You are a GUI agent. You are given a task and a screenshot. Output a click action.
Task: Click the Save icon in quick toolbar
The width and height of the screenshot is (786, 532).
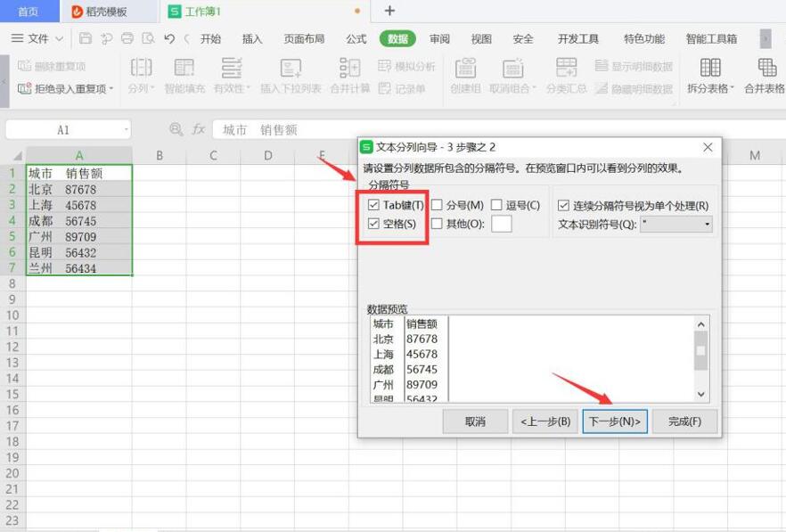tap(86, 38)
